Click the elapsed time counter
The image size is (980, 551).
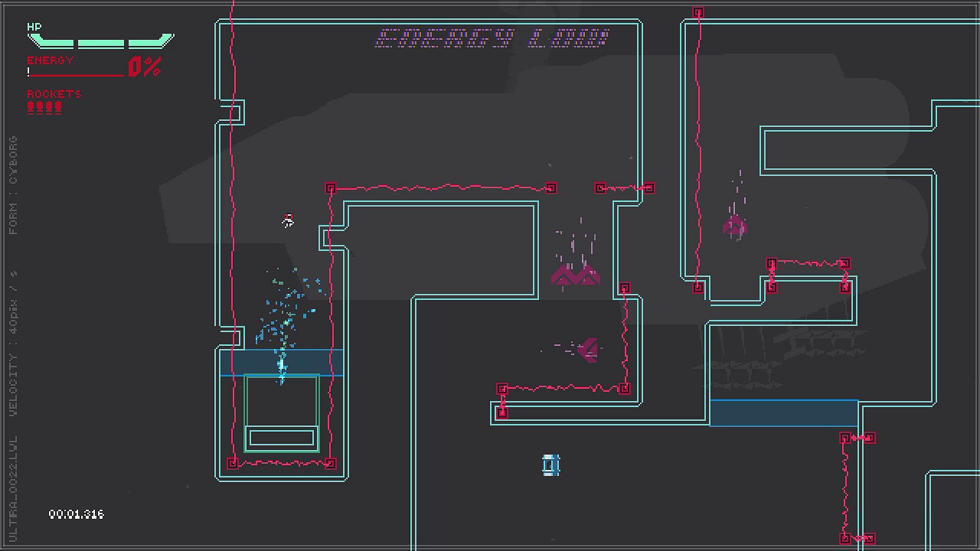pyautogui.click(x=76, y=514)
